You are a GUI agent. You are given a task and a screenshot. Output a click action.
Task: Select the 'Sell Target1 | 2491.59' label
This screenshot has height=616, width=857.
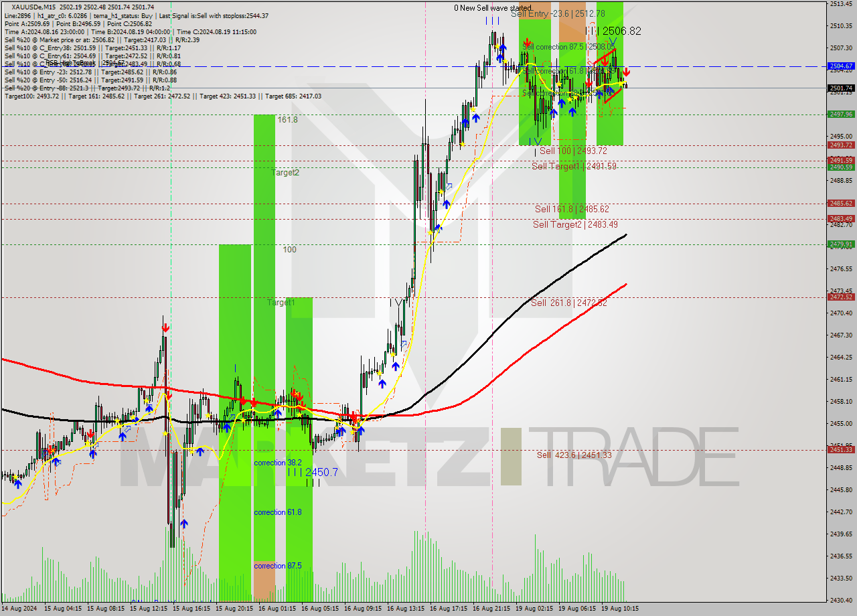(x=574, y=166)
